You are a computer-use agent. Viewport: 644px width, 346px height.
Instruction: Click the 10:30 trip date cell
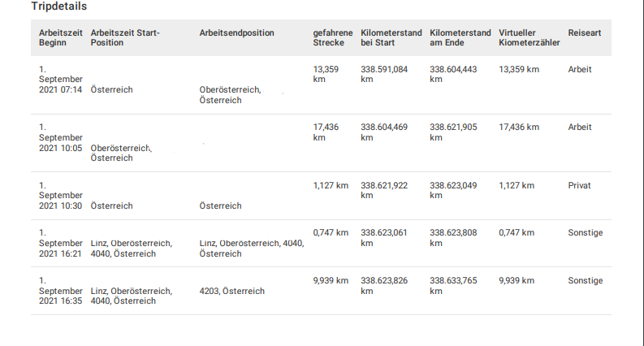pos(61,196)
